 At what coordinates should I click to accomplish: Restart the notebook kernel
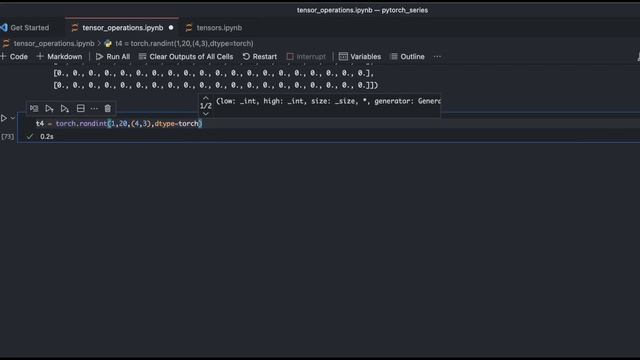tap(260, 57)
